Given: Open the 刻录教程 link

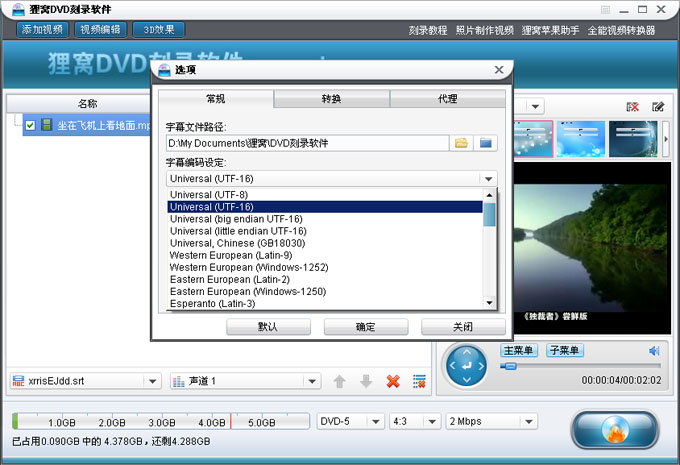Looking at the screenshot, I should (x=428, y=30).
